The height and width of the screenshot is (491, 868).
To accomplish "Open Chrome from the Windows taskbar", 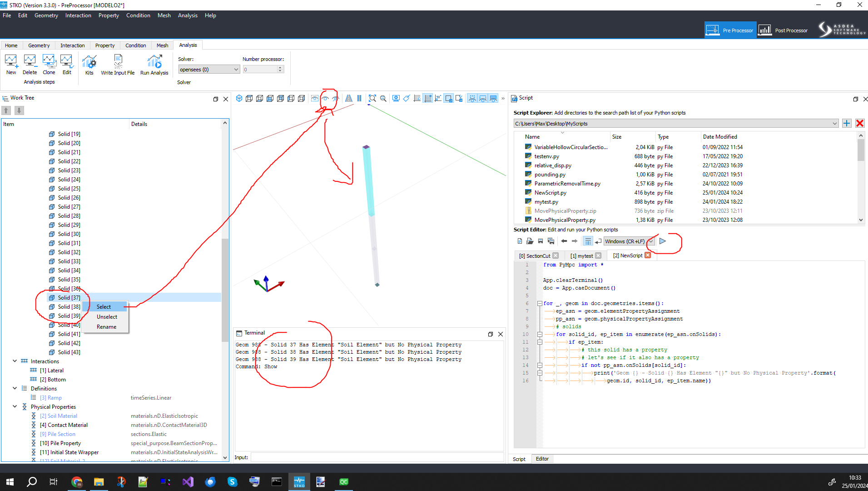I will coord(77,482).
